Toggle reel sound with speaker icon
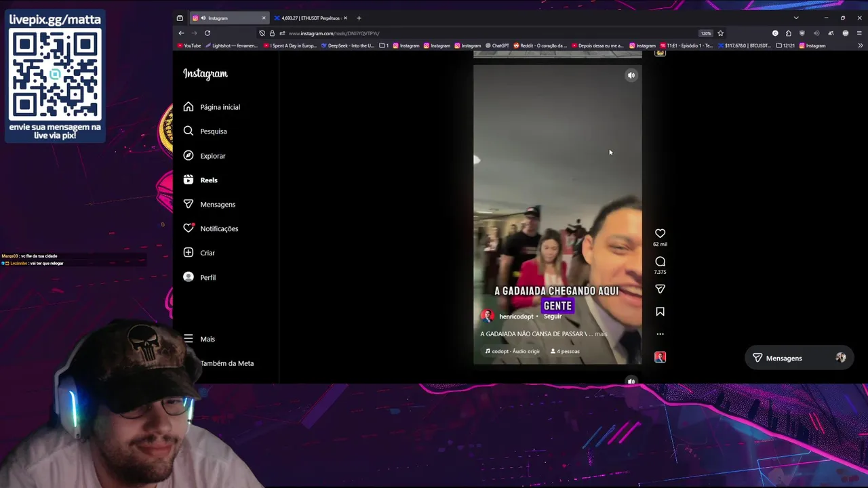 (x=631, y=75)
